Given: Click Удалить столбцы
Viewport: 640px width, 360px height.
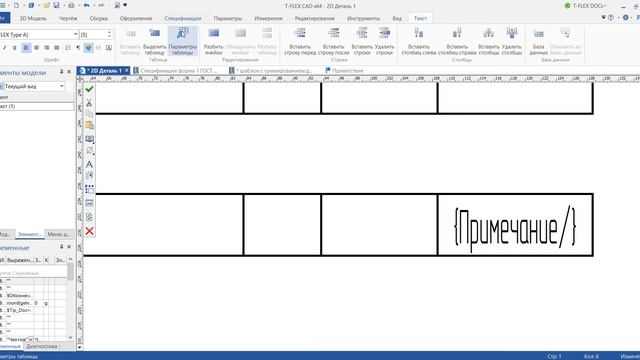Looking at the screenshot, I should [512, 41].
